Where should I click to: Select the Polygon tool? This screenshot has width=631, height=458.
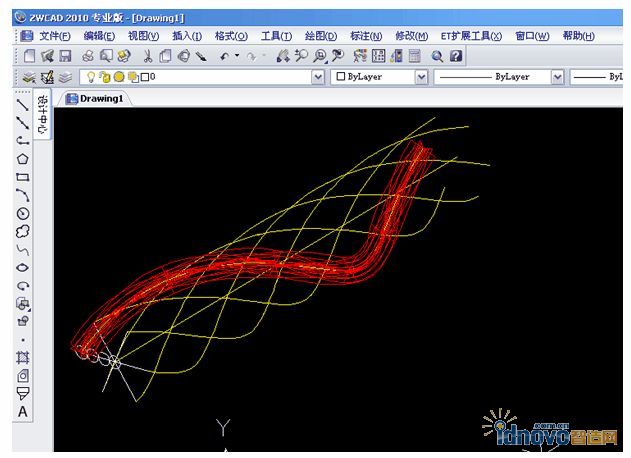tap(23, 159)
